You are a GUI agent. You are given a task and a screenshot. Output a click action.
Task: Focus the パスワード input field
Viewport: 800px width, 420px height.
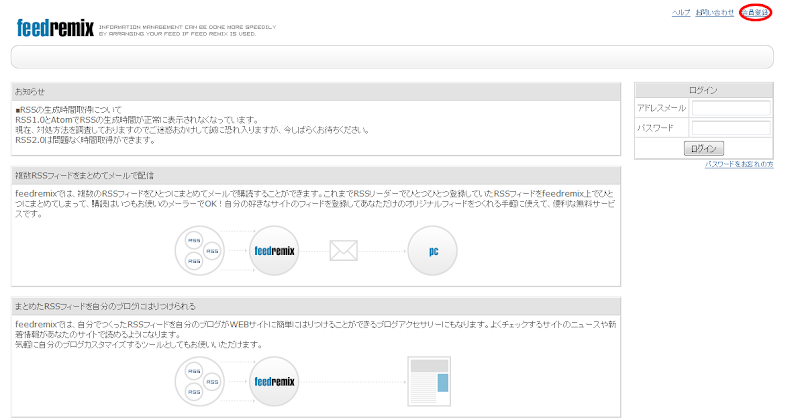click(x=731, y=128)
